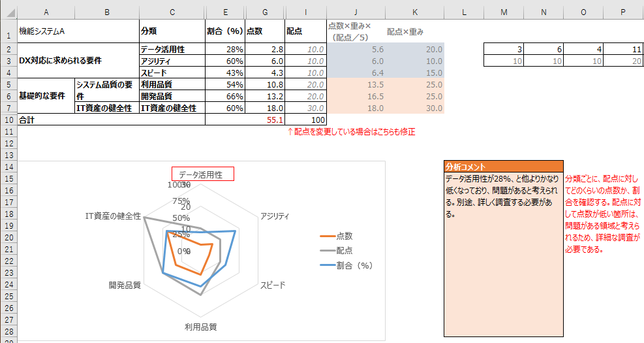This screenshot has height=343, width=644.
Task: Select column A header
Action: [46, 12]
